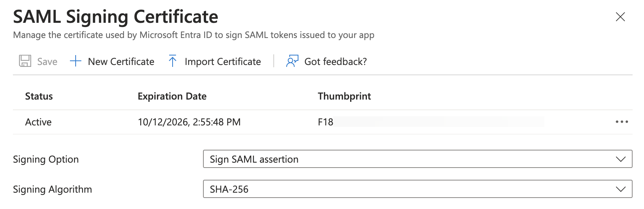Click the F18 thumbprint value

pos(325,122)
